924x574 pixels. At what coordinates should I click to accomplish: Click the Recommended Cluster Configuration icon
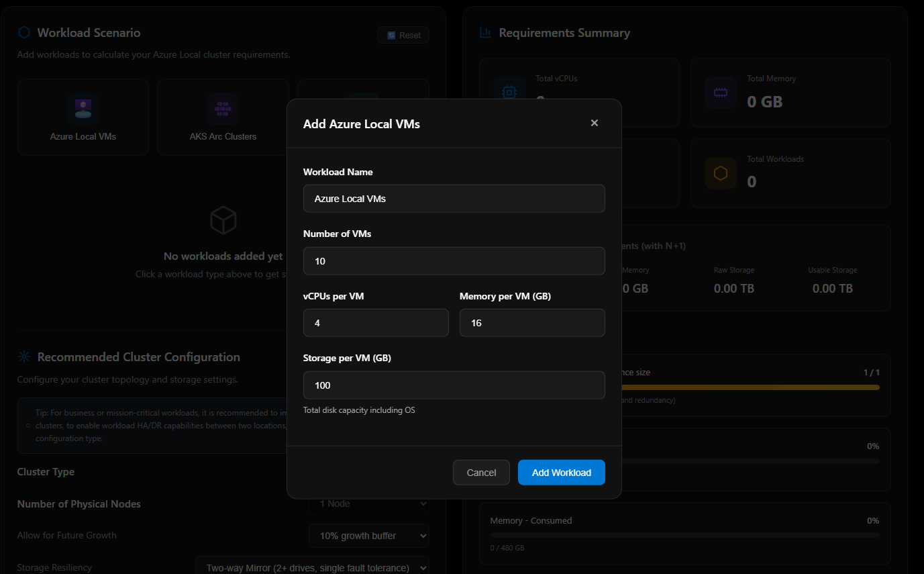pyautogui.click(x=24, y=357)
